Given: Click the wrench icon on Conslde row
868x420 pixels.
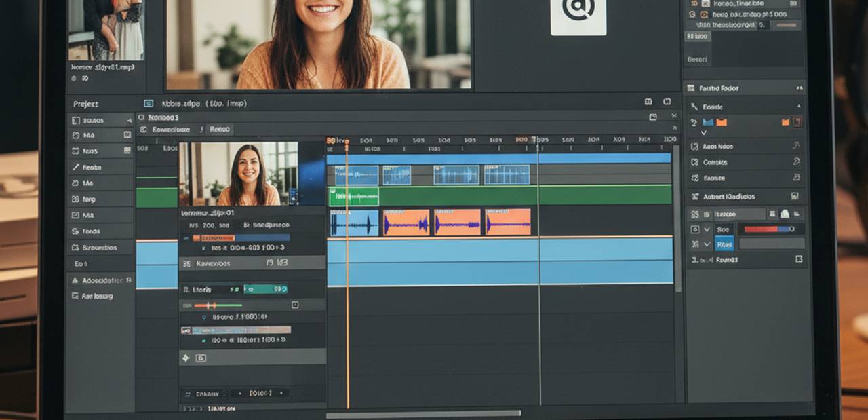Looking at the screenshot, I should pos(796,162).
